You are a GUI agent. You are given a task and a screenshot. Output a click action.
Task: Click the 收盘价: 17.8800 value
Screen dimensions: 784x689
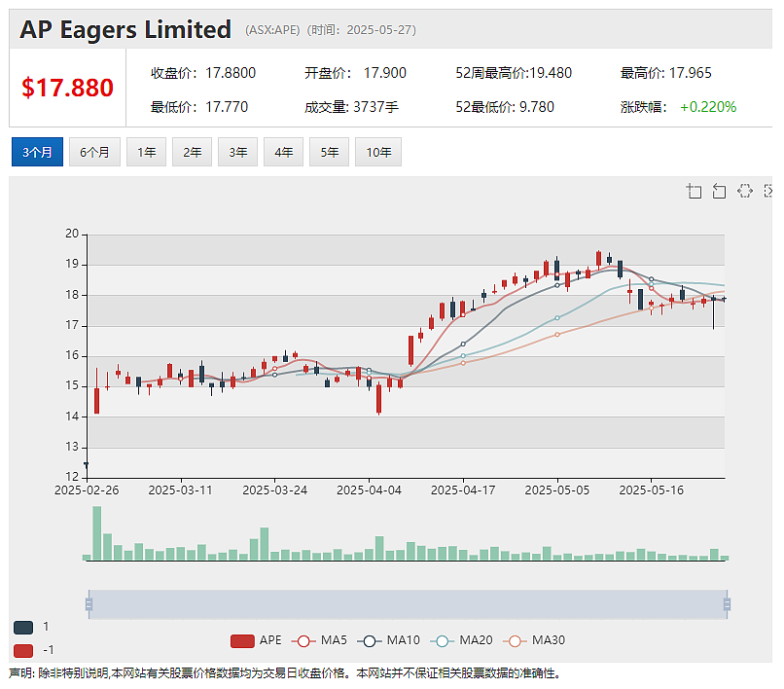click(x=203, y=73)
